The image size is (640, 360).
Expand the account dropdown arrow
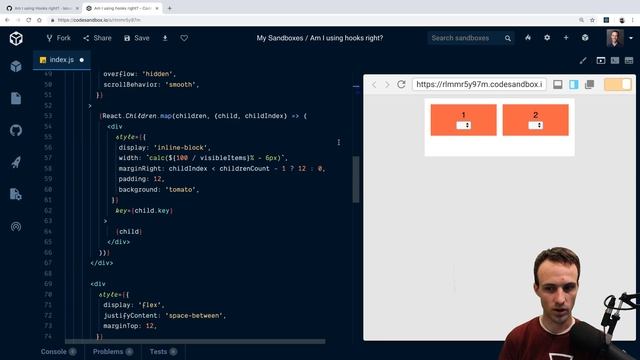631,38
